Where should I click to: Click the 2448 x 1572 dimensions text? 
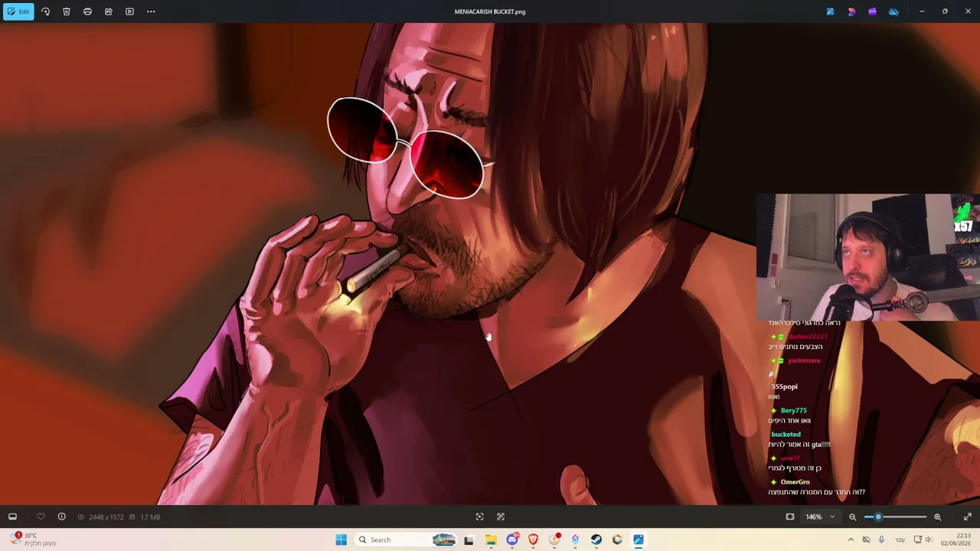pos(106,517)
